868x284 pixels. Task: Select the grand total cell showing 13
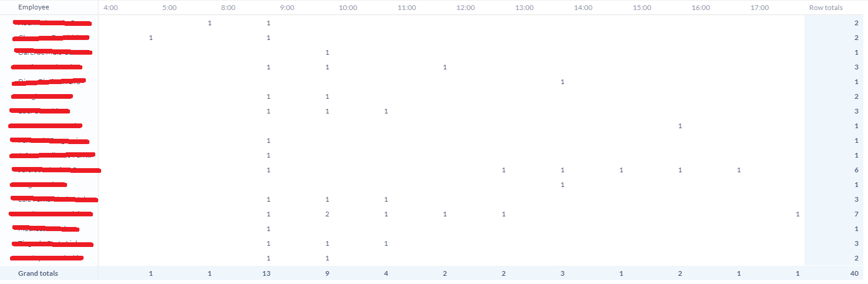266,273
